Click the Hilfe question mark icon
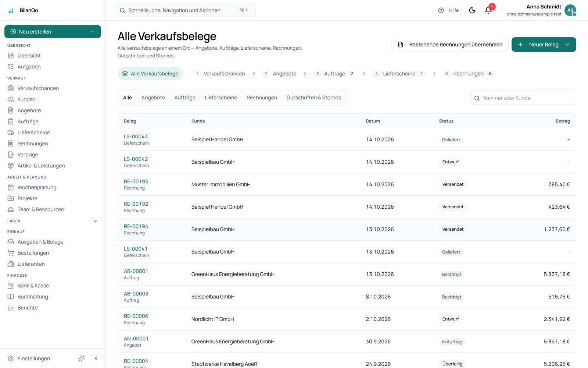This screenshot has height=368, width=588. 441,10
